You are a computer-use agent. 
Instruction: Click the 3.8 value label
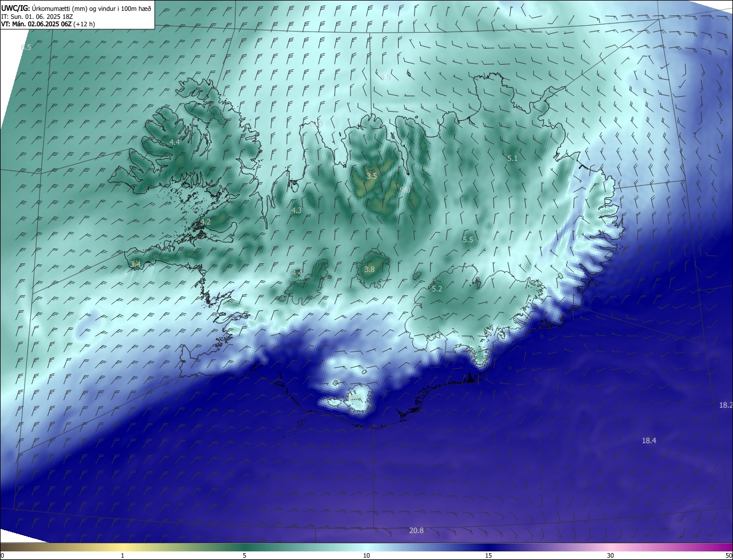(x=369, y=269)
